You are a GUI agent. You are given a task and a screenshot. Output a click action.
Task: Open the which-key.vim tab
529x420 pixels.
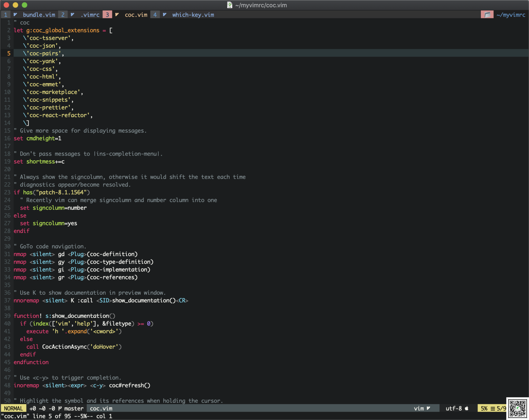(x=193, y=15)
